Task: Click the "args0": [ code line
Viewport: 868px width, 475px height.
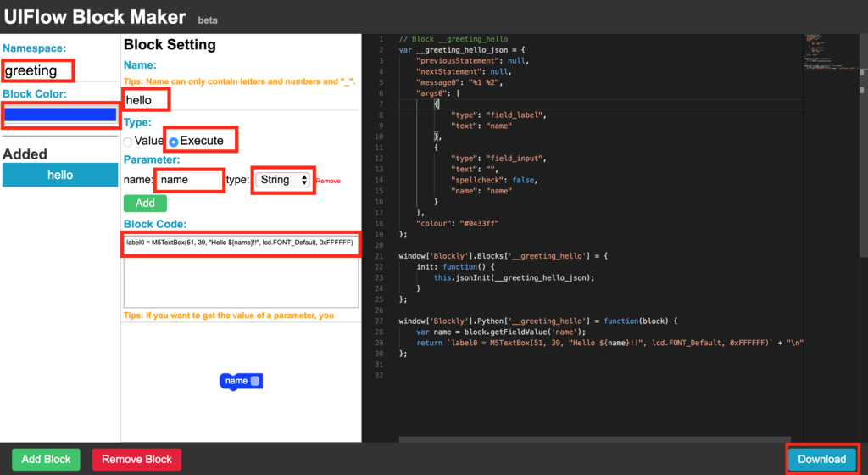Action: click(438, 93)
